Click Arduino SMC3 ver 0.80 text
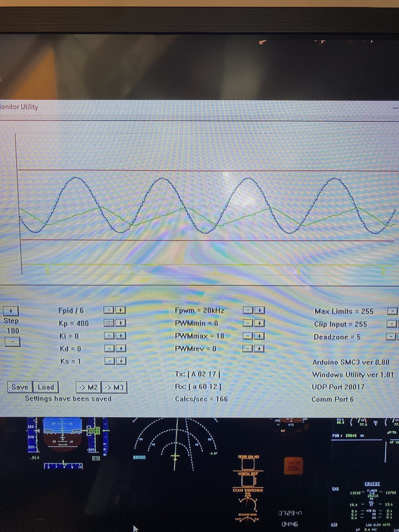 click(x=351, y=362)
